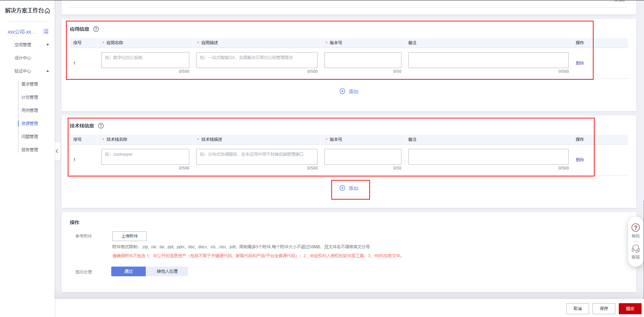Click the 保存 button

604,309
